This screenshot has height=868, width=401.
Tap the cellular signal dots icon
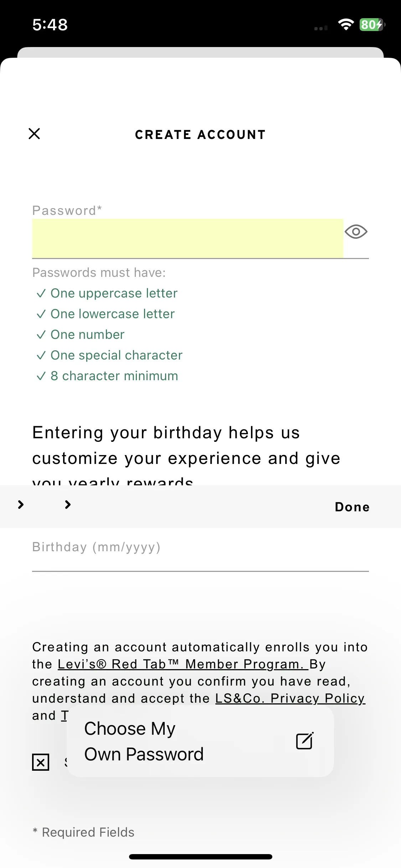321,28
